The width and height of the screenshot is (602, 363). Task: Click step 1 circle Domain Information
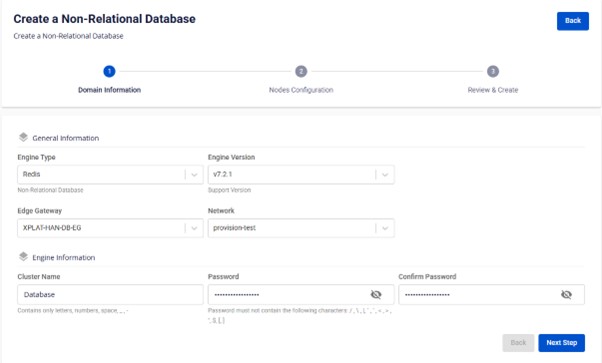pyautogui.click(x=109, y=71)
